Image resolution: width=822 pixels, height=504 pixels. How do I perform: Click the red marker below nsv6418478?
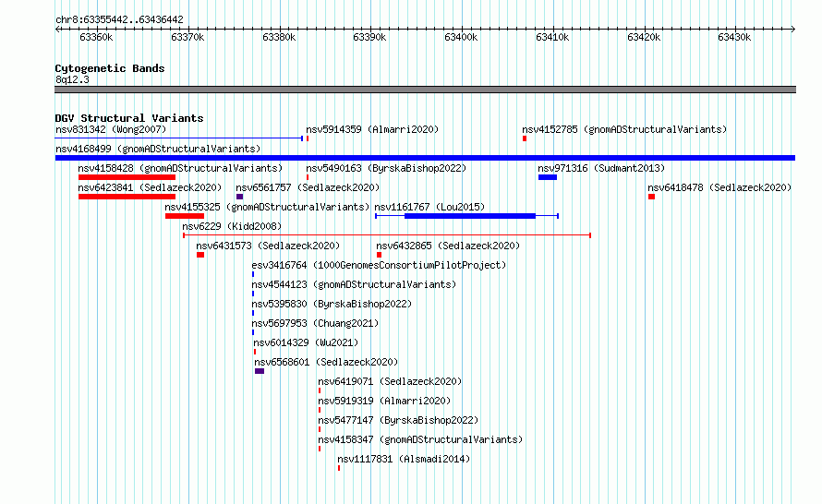point(652,197)
